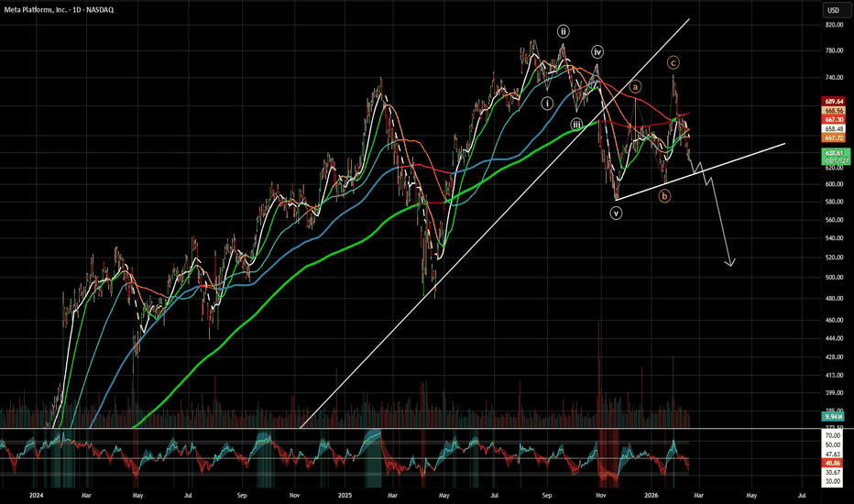The width and height of the screenshot is (854, 504).
Task: Select the orange circled wave label b
Action: coord(664,196)
